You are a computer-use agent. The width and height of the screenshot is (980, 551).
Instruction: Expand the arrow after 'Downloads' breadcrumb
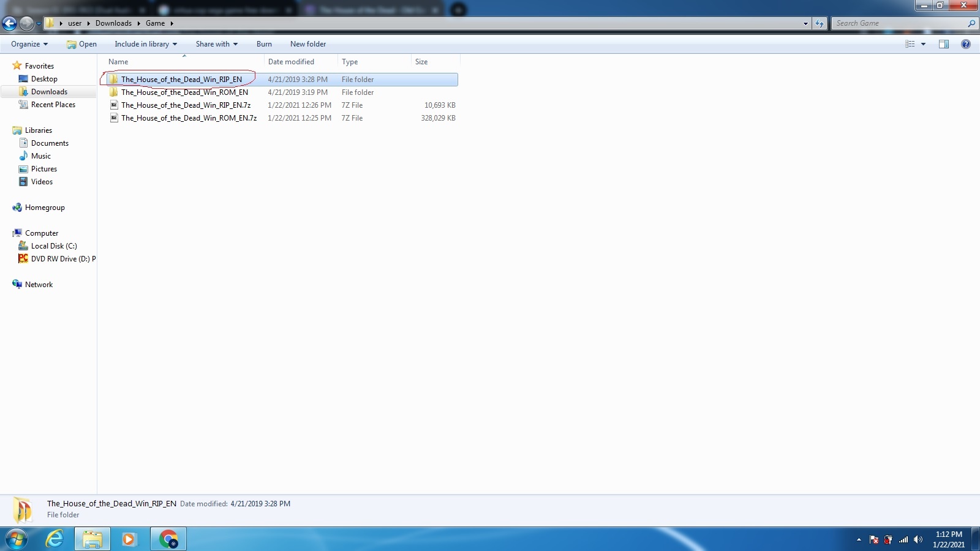click(139, 23)
